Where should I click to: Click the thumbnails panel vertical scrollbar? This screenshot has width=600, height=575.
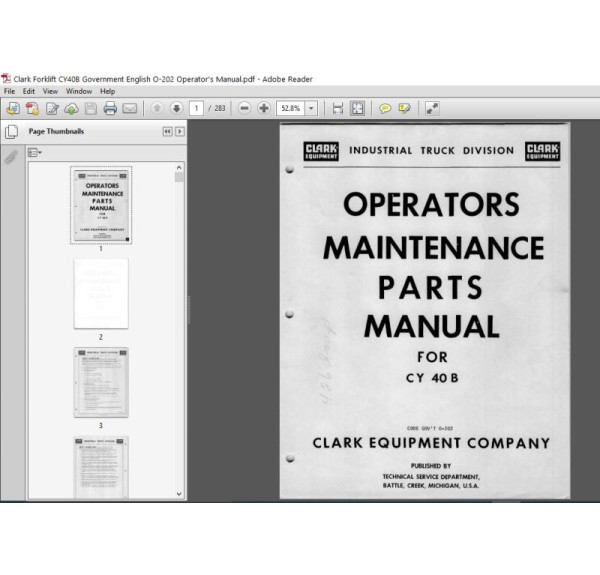(179, 300)
